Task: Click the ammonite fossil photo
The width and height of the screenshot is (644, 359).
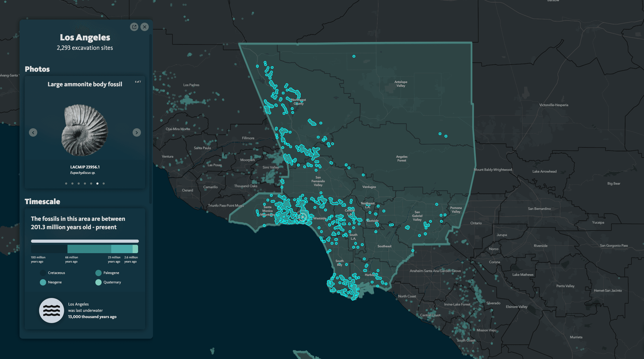Action: [x=85, y=130]
